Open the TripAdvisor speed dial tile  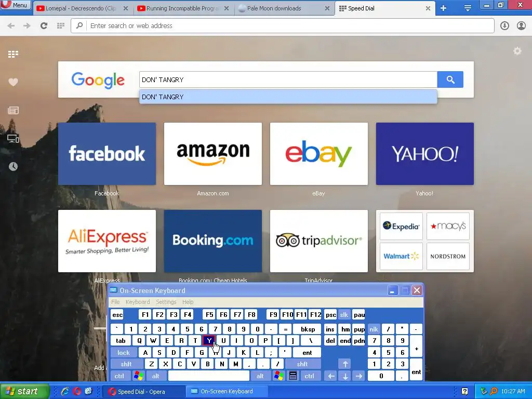[318, 241]
